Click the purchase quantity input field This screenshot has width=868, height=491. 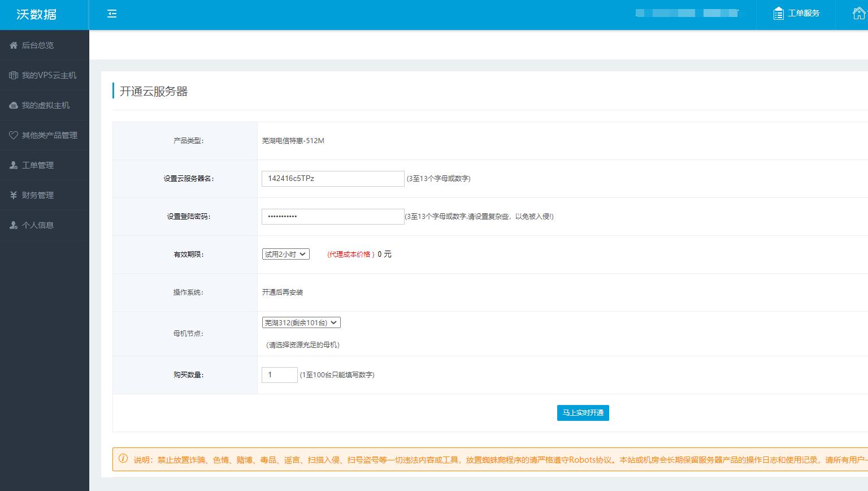(280, 375)
